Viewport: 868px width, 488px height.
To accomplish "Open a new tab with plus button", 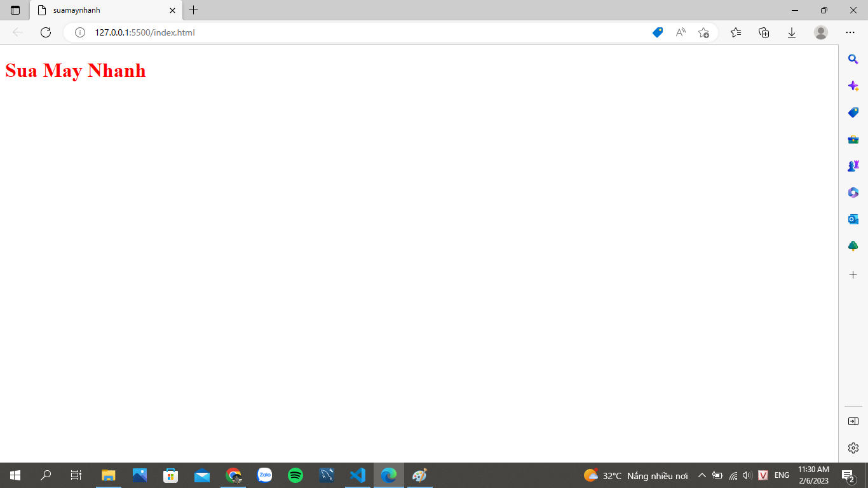I will [x=194, y=10].
